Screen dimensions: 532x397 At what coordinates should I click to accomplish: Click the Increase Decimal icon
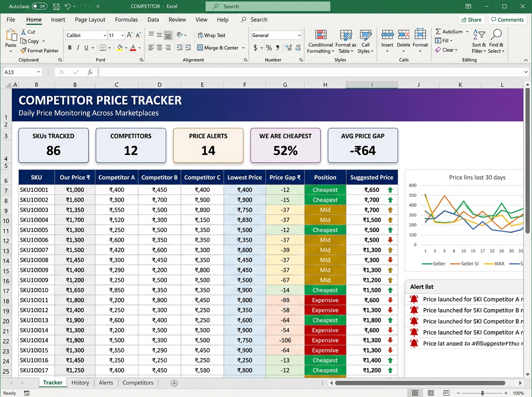pos(289,47)
